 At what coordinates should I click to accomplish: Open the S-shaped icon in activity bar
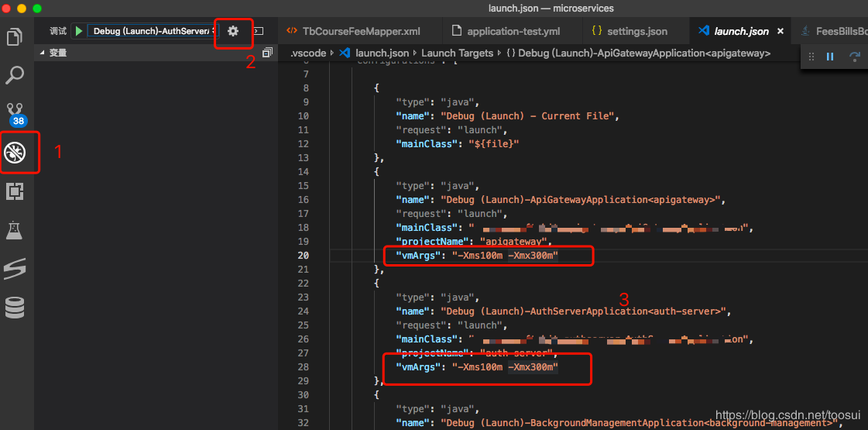click(x=15, y=269)
